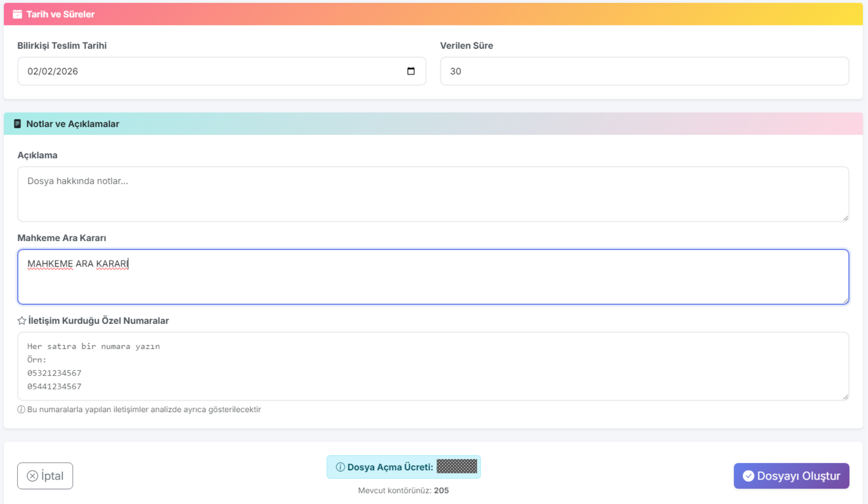Click notes icon beside Notlar ve Açıklamalar
Image resolution: width=868 pixels, height=504 pixels.
click(x=17, y=124)
